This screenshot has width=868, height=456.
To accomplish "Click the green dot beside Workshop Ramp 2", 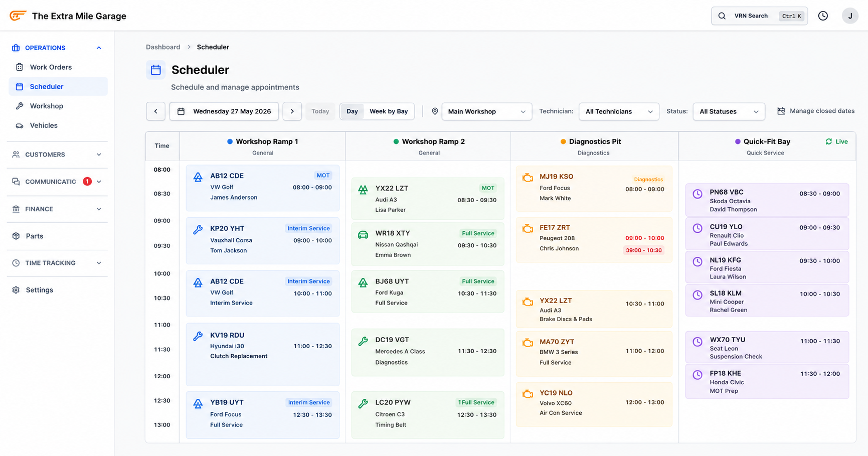I will [x=396, y=141].
